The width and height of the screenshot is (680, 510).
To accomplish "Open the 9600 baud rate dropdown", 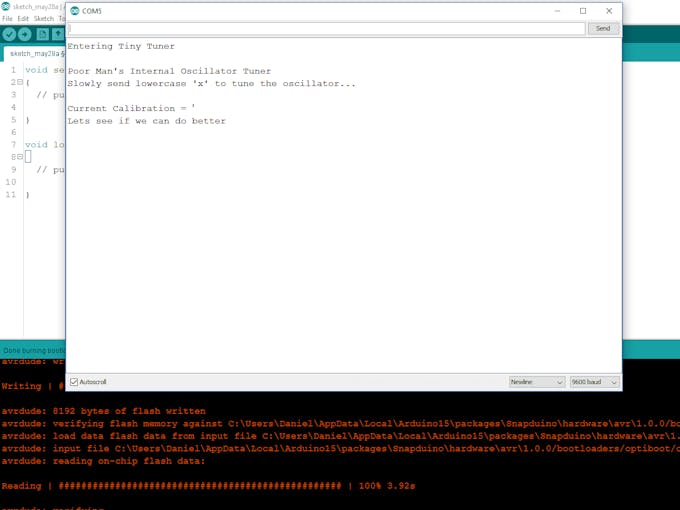I will (x=594, y=382).
